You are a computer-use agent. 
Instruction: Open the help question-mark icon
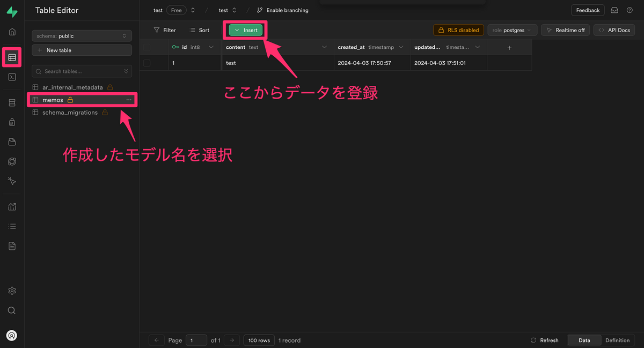coord(630,10)
